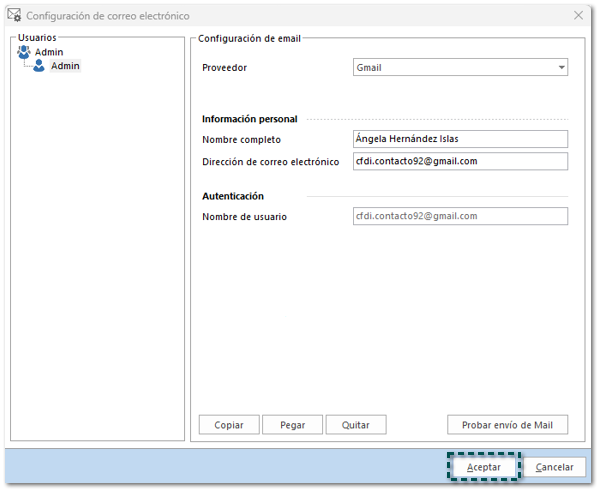The height and width of the screenshot is (492, 600).
Task: Click the Nombre de usuario field
Action: (460, 216)
